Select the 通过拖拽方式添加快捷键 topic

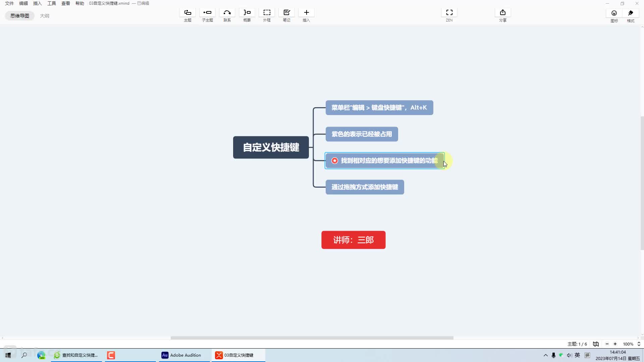[x=365, y=187]
